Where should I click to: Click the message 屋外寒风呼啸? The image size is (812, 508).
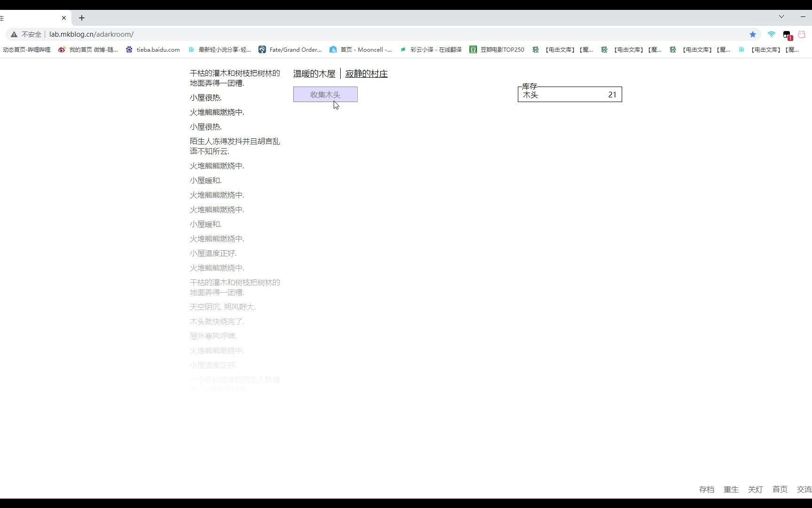pyautogui.click(x=213, y=336)
